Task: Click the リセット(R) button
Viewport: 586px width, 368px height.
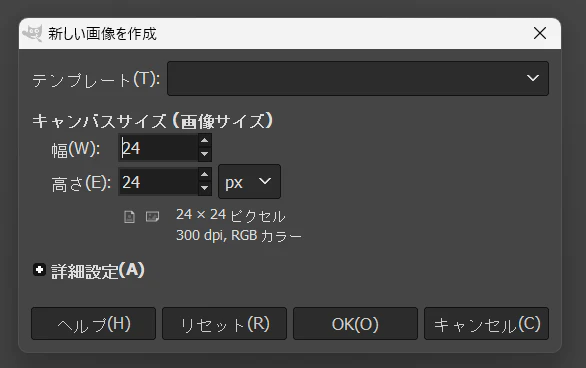Action: tap(224, 324)
